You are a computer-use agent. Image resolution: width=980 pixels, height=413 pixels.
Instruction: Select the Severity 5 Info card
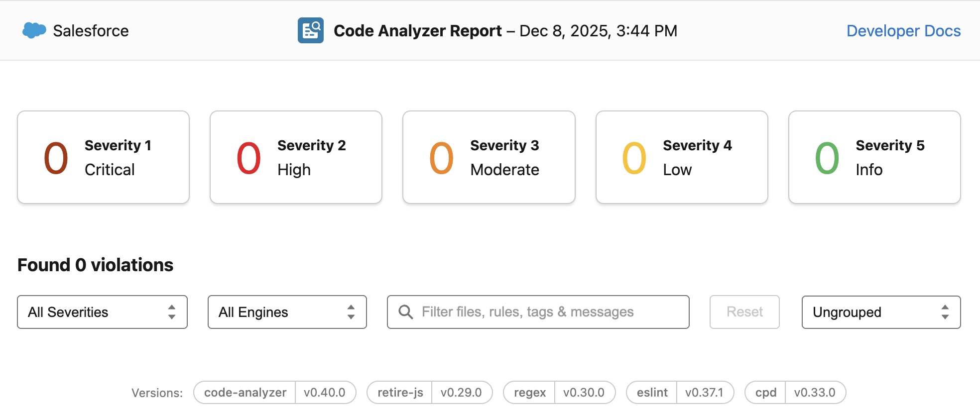click(874, 157)
